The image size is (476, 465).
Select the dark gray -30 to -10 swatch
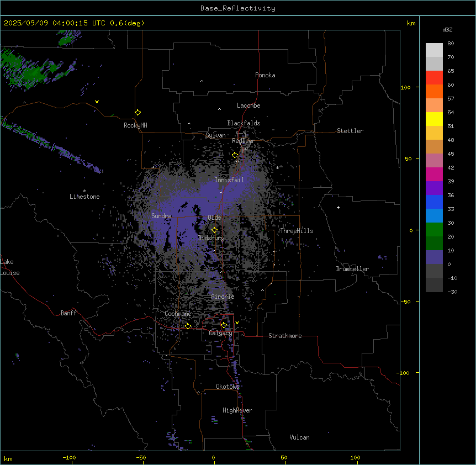[x=434, y=285]
